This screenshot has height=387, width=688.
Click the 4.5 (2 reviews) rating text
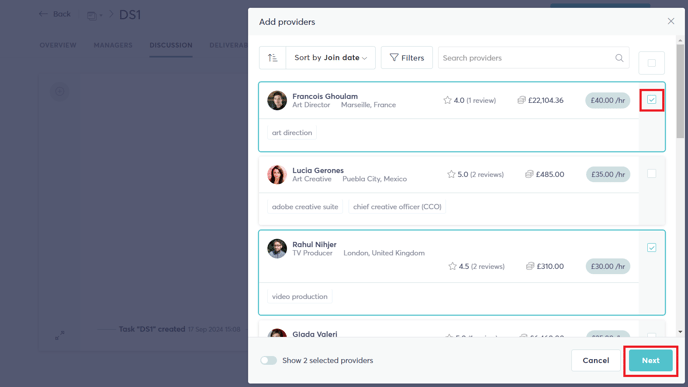point(482,266)
